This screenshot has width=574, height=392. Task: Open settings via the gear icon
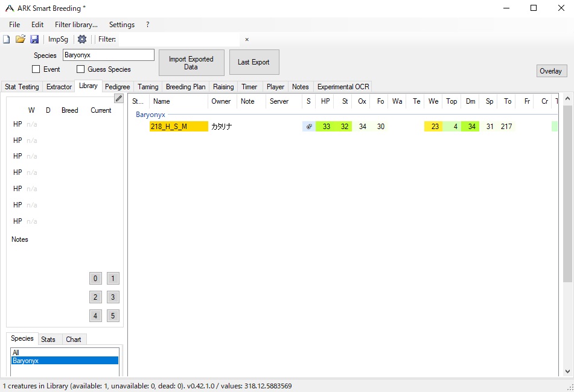(82, 39)
